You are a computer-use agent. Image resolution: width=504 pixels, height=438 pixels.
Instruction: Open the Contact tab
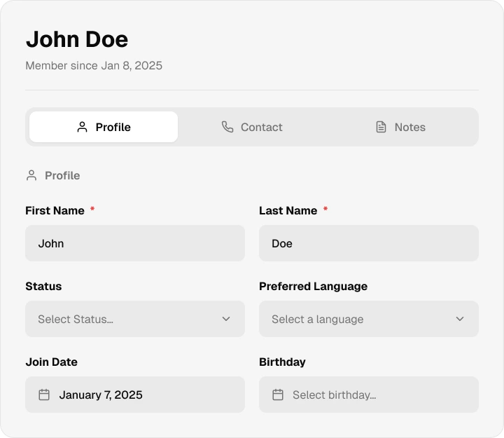coord(252,127)
